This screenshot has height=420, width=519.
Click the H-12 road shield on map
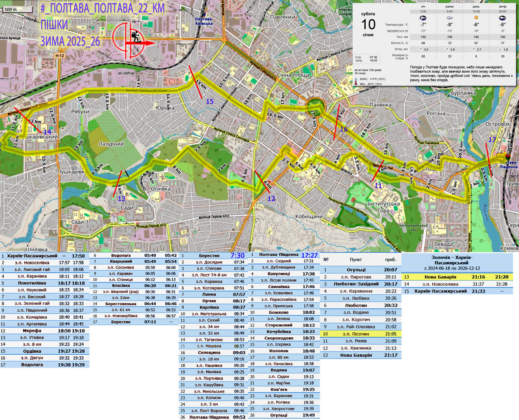(60, 56)
